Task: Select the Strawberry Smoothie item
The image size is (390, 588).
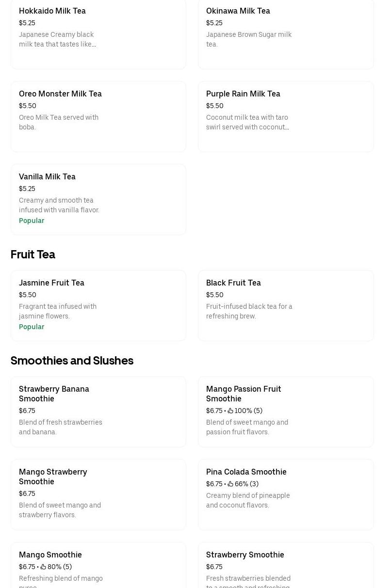Action: (286, 567)
